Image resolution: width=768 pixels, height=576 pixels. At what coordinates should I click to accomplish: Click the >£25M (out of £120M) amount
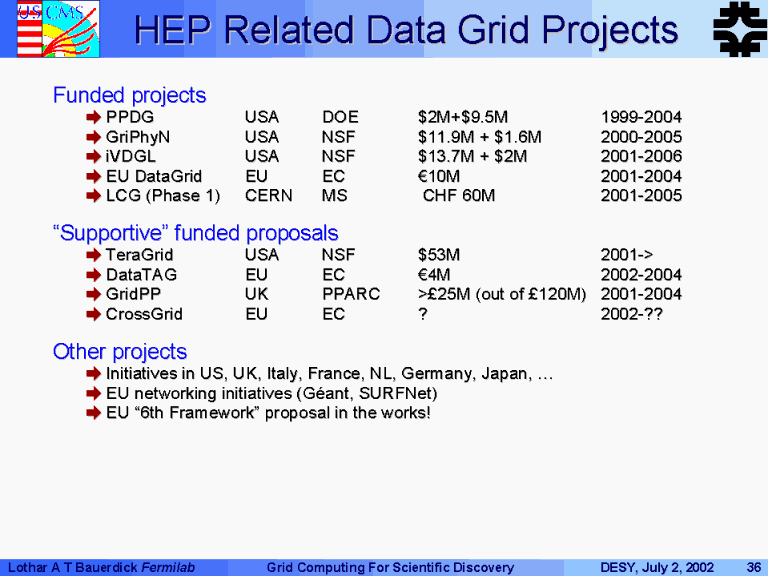502,294
